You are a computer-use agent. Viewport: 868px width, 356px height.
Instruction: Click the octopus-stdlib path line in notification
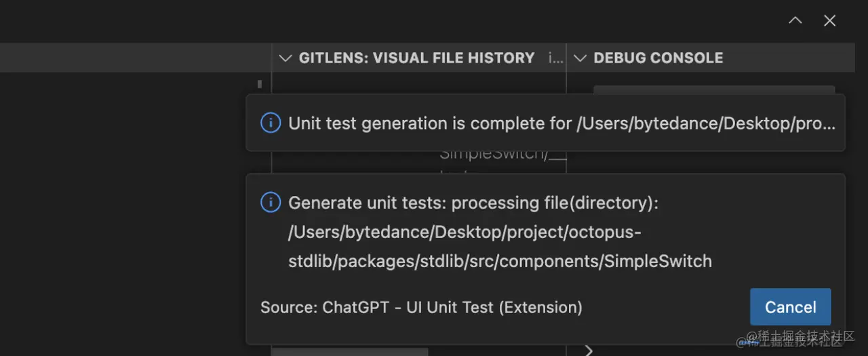pos(465,233)
